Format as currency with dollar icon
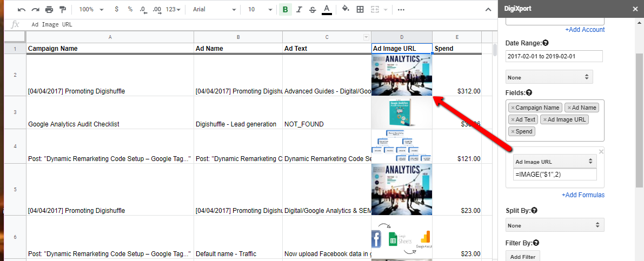The height and width of the screenshot is (261, 644). [x=117, y=9]
